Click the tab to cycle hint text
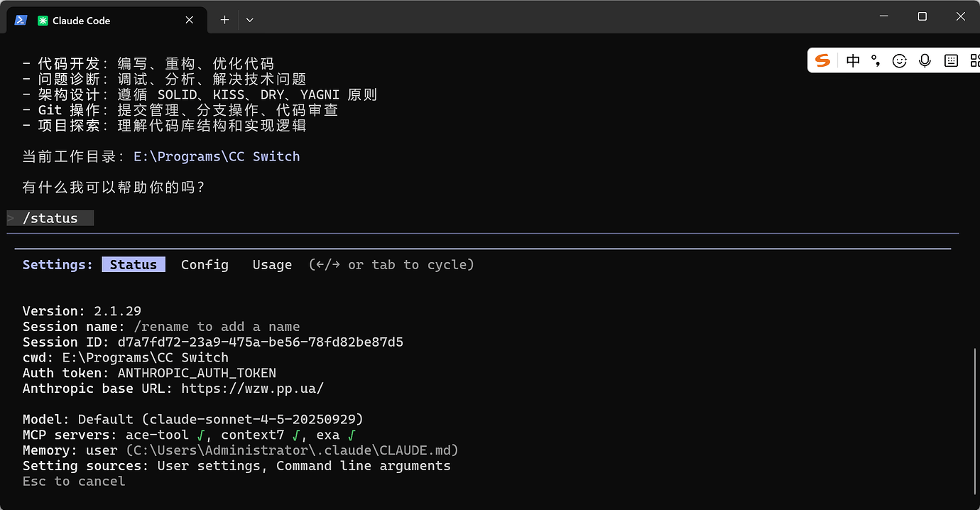This screenshot has height=510, width=980. 391,264
